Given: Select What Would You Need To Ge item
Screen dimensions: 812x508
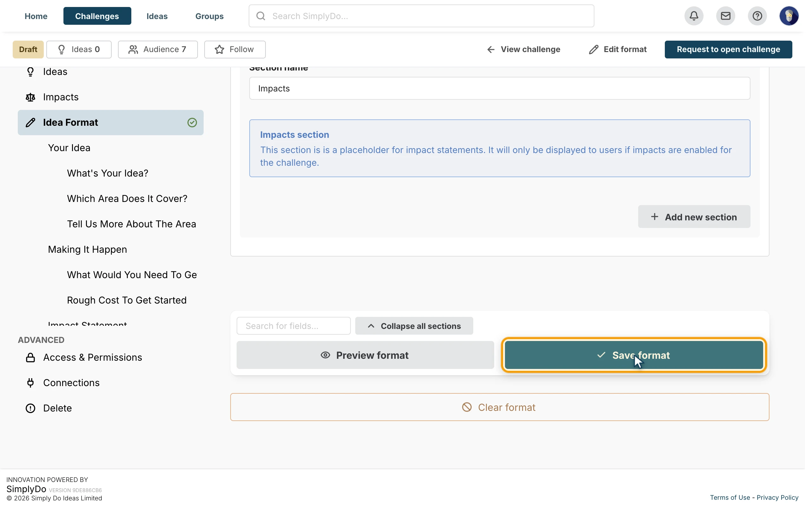Looking at the screenshot, I should click(x=132, y=275).
